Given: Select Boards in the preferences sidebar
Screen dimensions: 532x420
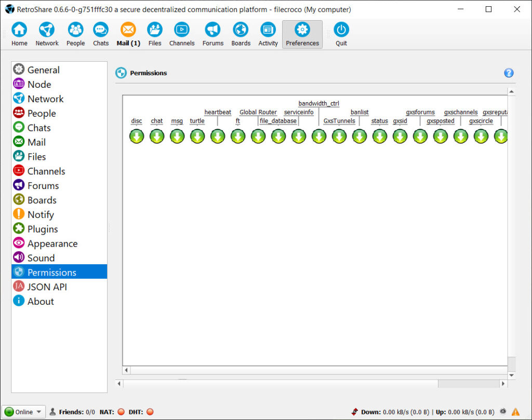Looking at the screenshot, I should pyautogui.click(x=59, y=200).
